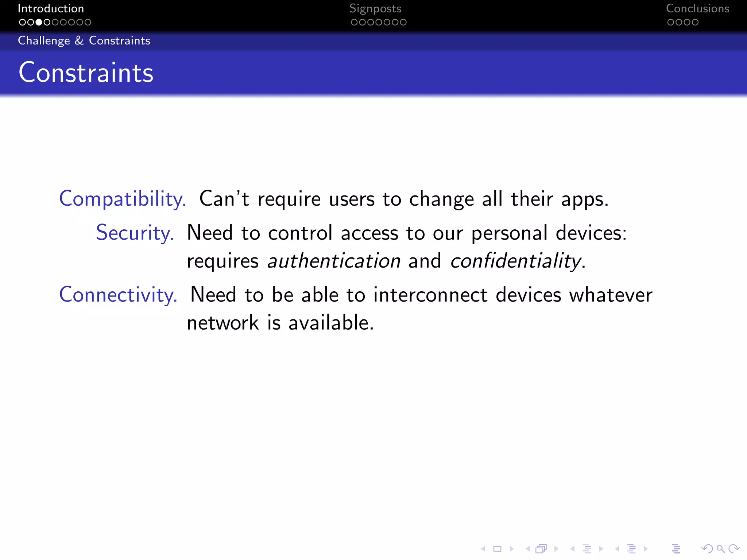Jump to previous section with left arrow

(617, 549)
